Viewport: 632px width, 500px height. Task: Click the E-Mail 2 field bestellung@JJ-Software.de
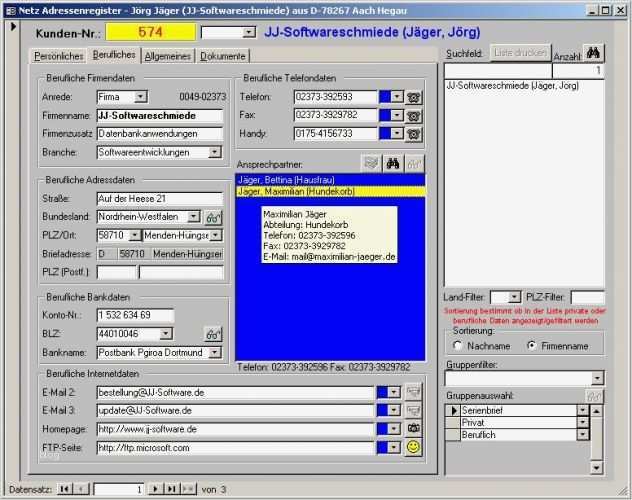pos(235,392)
